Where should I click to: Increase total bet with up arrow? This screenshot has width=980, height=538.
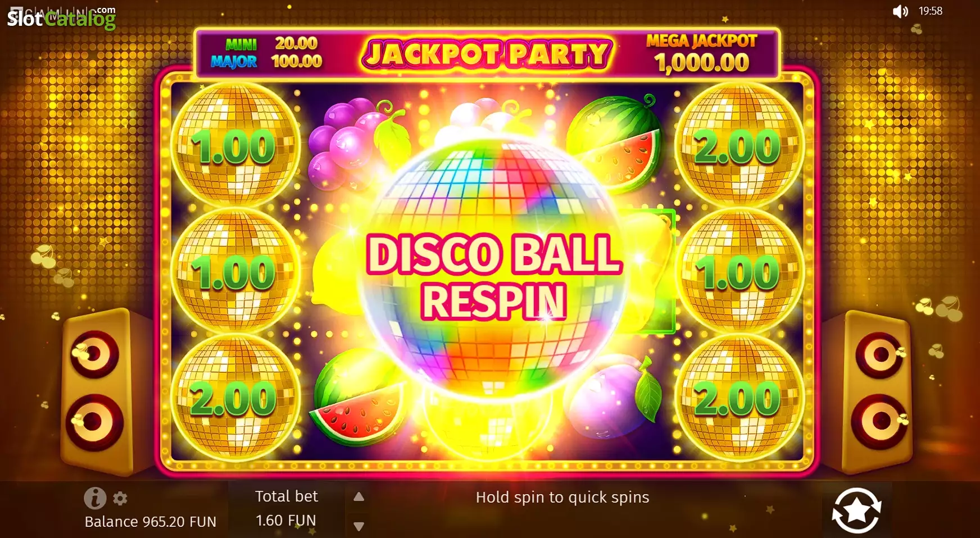click(359, 496)
